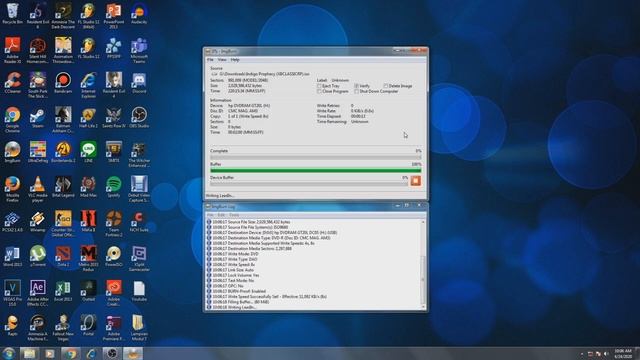This screenshot has height=360, width=640.
Task: Open the Edit menu in ImgBurn Log window
Action: click(x=221, y=215)
